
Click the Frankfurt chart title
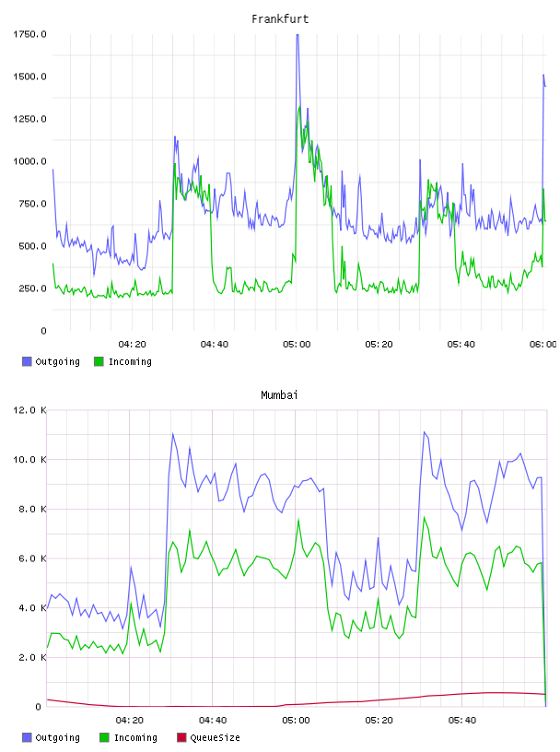pyautogui.click(x=280, y=19)
